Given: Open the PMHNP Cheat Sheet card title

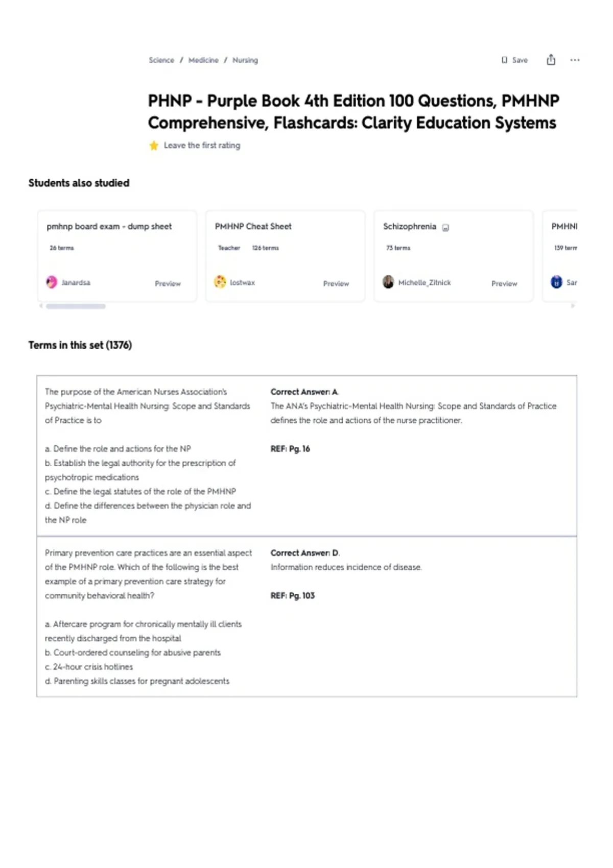Looking at the screenshot, I should [253, 226].
